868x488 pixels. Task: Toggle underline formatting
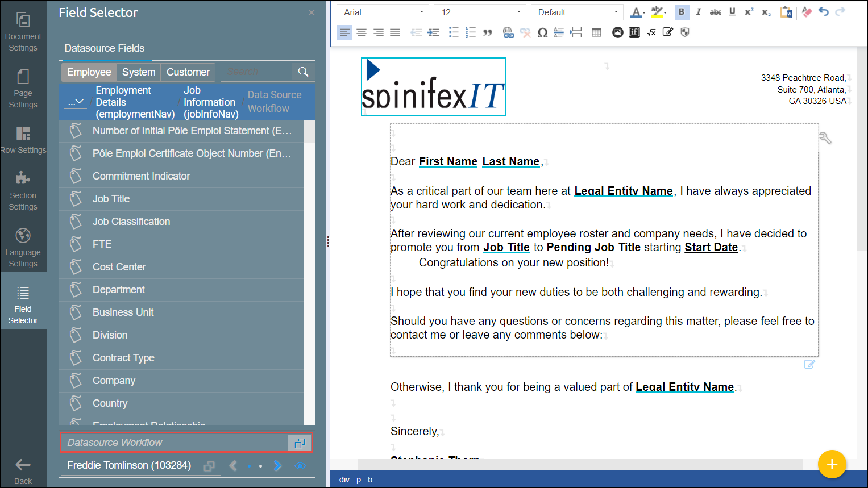732,12
